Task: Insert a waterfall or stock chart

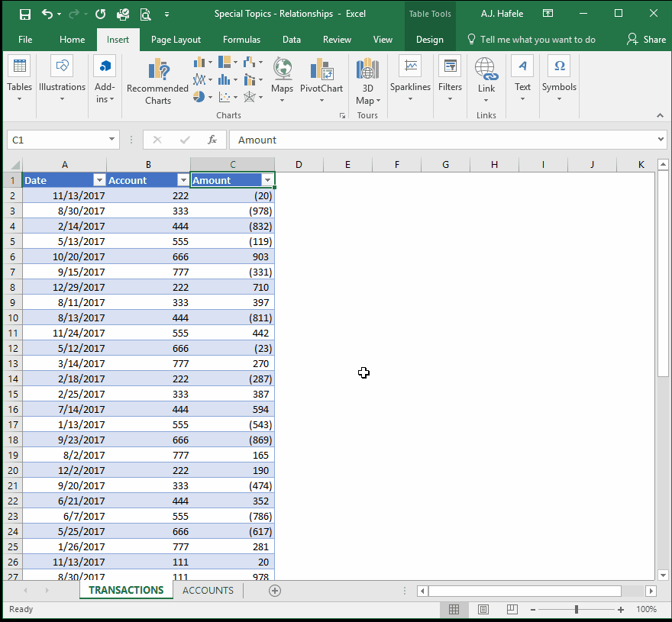Action: (x=253, y=63)
